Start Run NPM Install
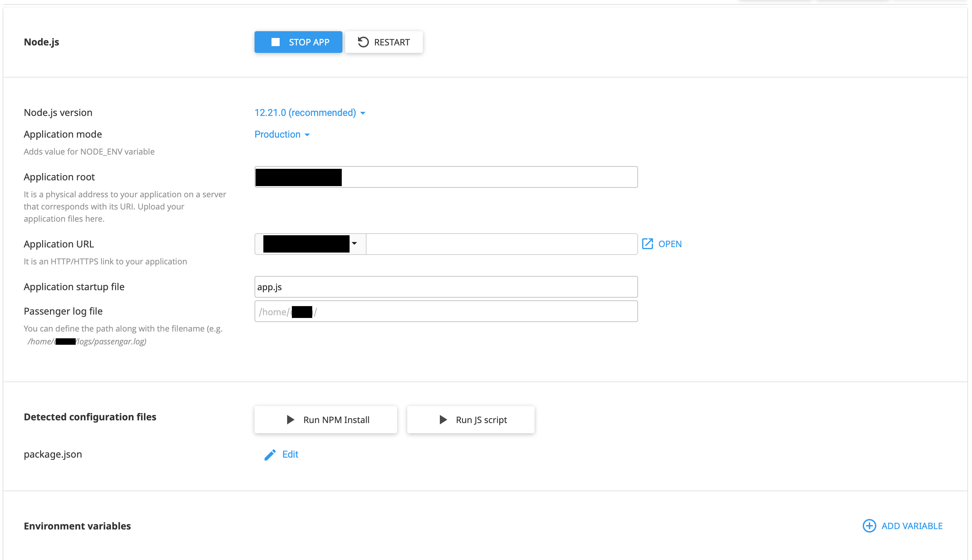972x560 pixels. coord(326,420)
